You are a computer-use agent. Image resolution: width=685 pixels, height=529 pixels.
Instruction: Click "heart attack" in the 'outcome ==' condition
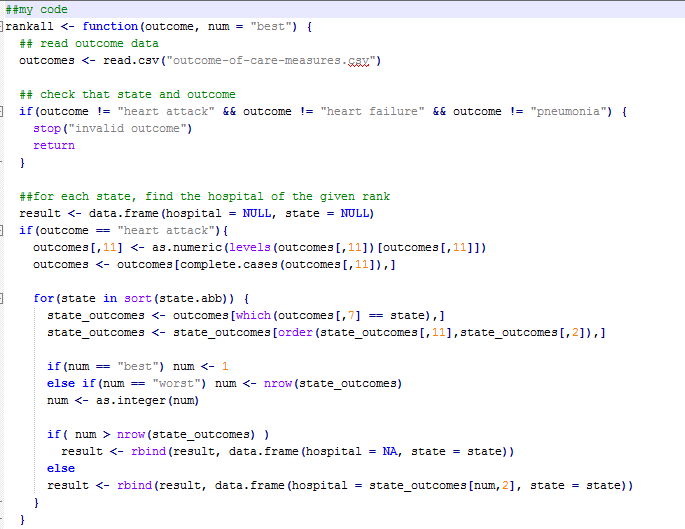click(x=166, y=231)
